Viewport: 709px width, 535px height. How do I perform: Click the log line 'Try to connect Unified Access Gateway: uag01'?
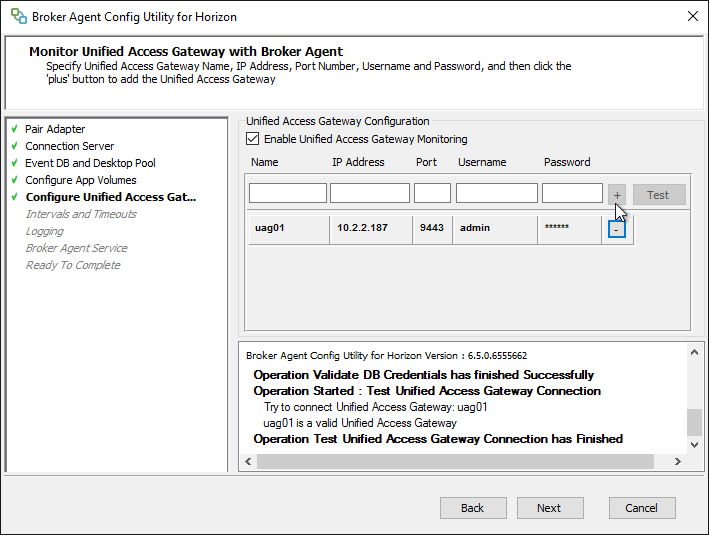coord(376,407)
